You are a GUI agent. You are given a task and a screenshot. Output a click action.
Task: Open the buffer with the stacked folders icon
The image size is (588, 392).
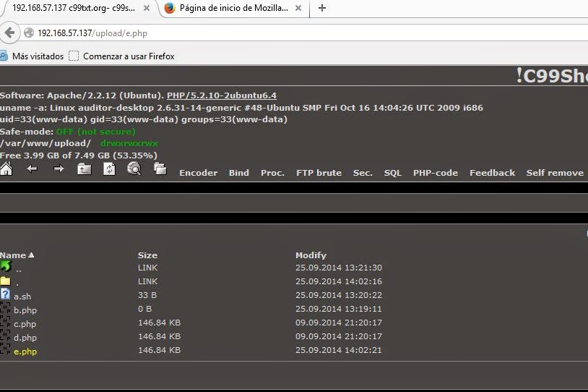point(160,169)
